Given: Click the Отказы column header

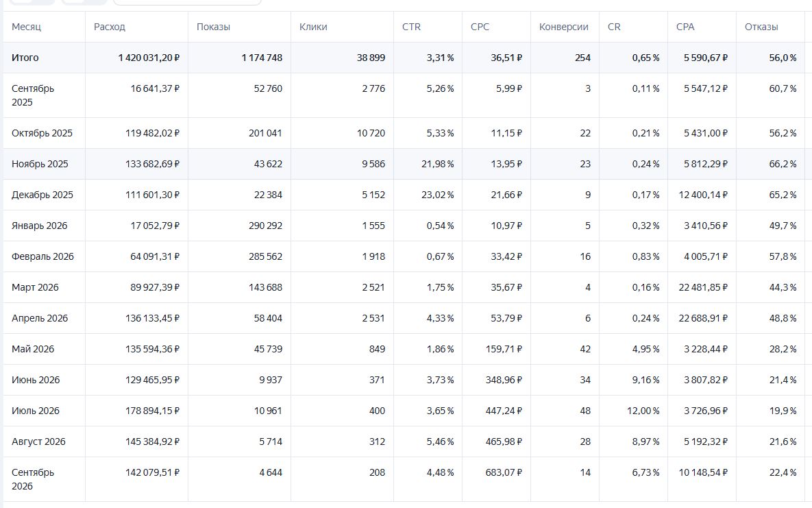Looking at the screenshot, I should (x=761, y=27).
